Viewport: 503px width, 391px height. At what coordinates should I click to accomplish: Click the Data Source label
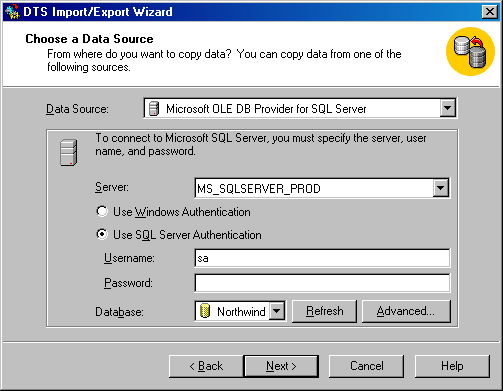click(x=77, y=109)
